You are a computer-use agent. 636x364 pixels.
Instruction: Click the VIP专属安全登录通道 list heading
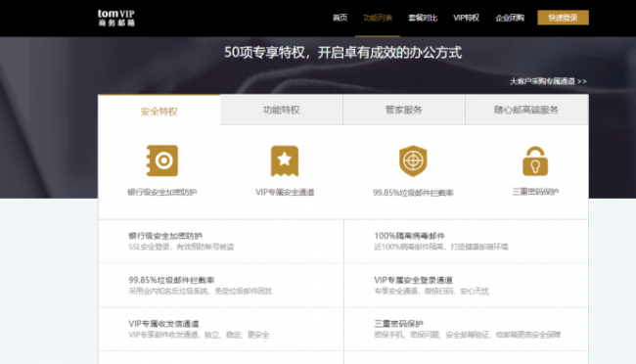pyautogui.click(x=413, y=280)
